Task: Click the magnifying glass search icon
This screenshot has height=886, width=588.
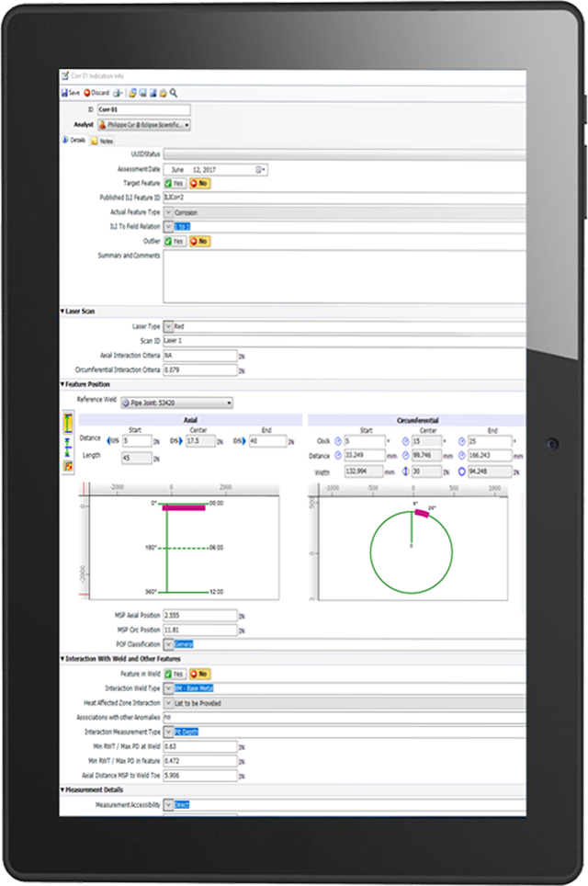Action: [174, 93]
